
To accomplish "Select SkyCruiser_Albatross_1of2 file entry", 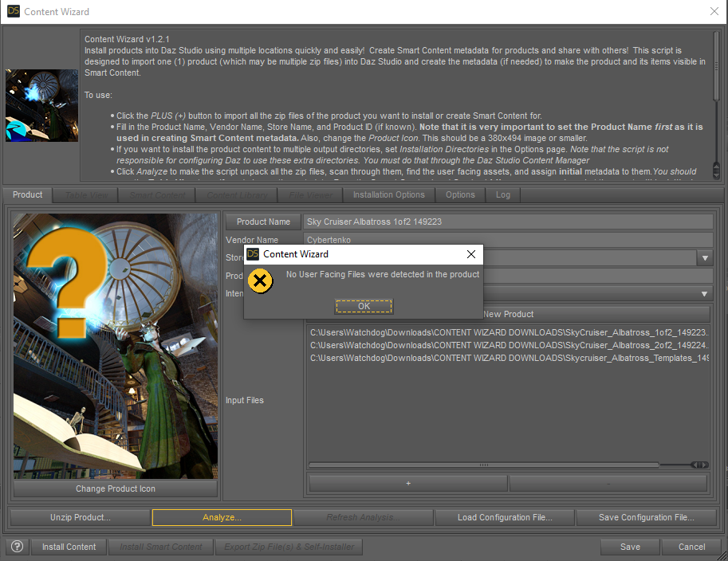I will click(509, 332).
